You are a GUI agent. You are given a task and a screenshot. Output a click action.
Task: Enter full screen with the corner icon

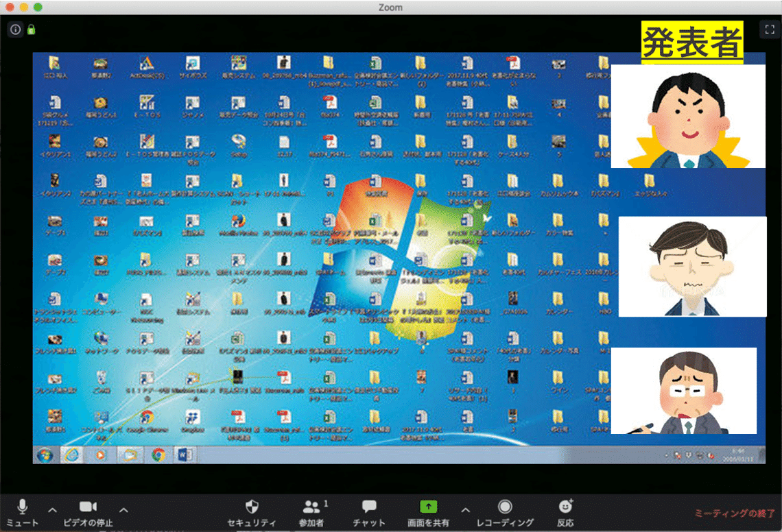click(x=770, y=29)
